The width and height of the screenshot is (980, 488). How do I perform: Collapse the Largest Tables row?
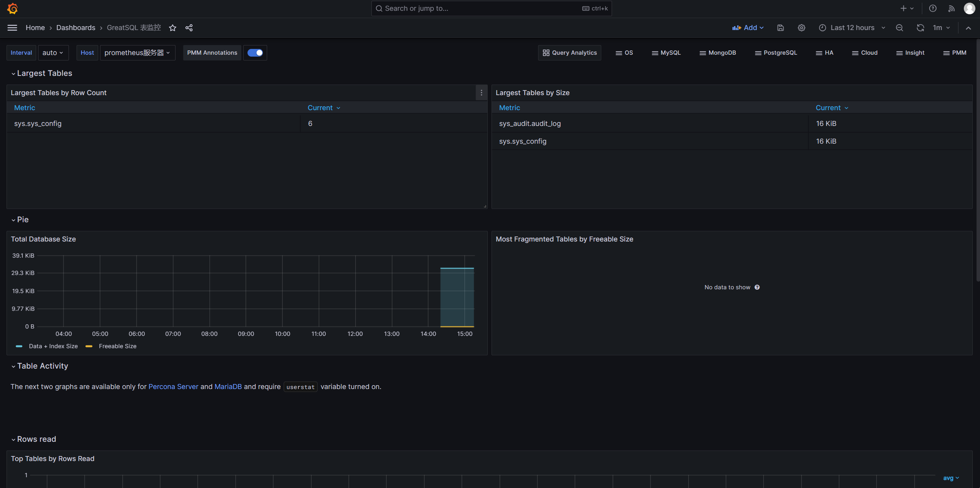44,73
